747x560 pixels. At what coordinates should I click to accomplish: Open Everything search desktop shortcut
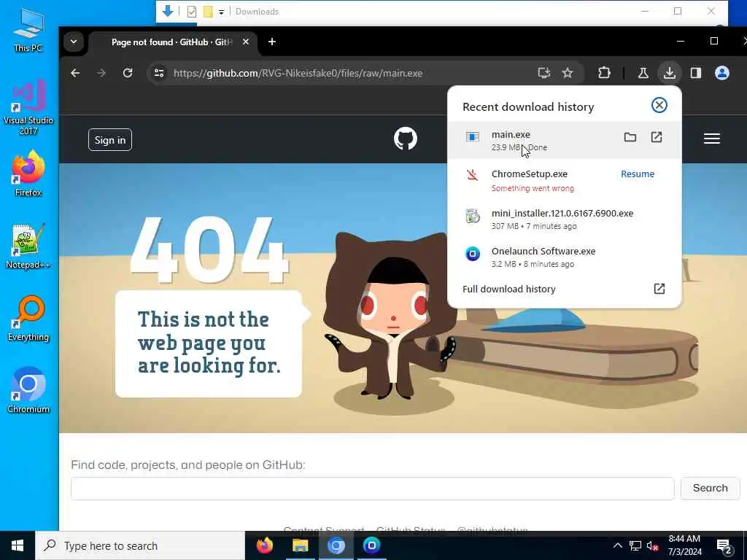click(x=28, y=318)
